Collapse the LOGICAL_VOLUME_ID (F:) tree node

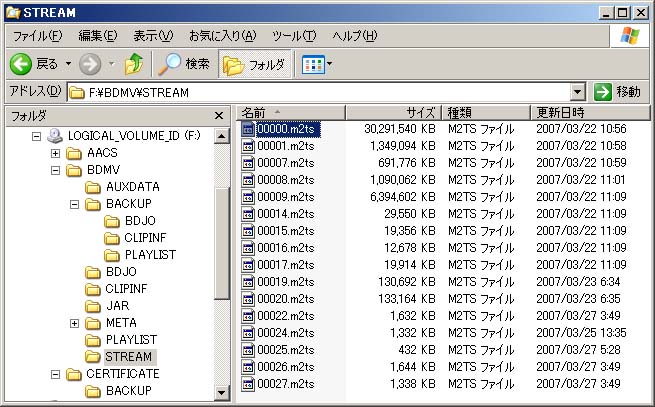point(36,136)
